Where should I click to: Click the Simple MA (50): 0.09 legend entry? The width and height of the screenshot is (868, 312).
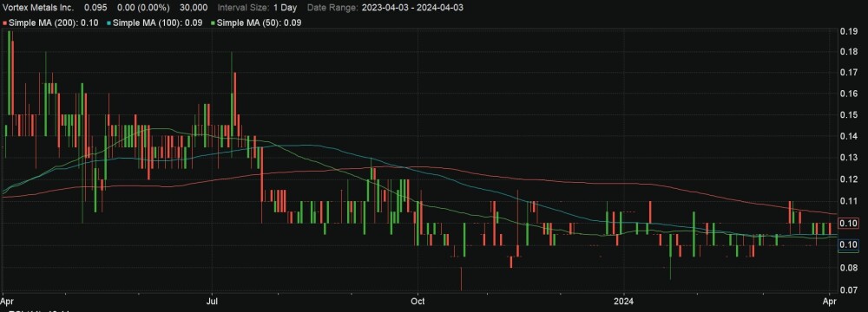(x=256, y=23)
